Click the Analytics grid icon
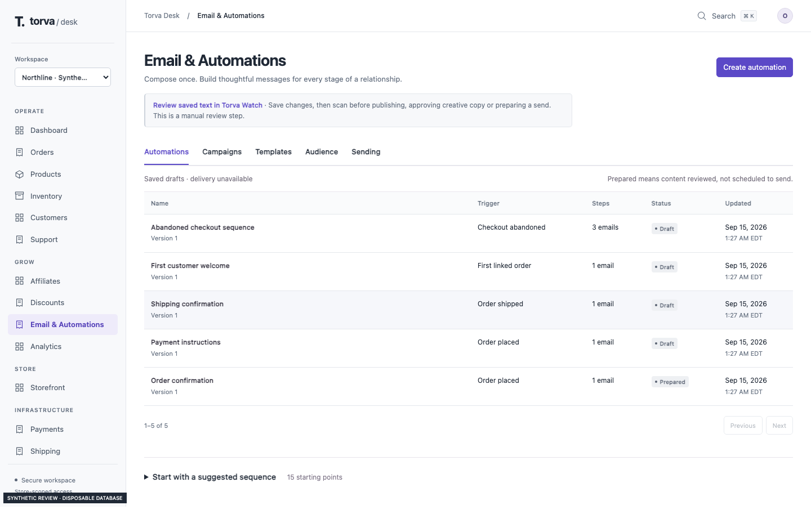 pyautogui.click(x=19, y=347)
